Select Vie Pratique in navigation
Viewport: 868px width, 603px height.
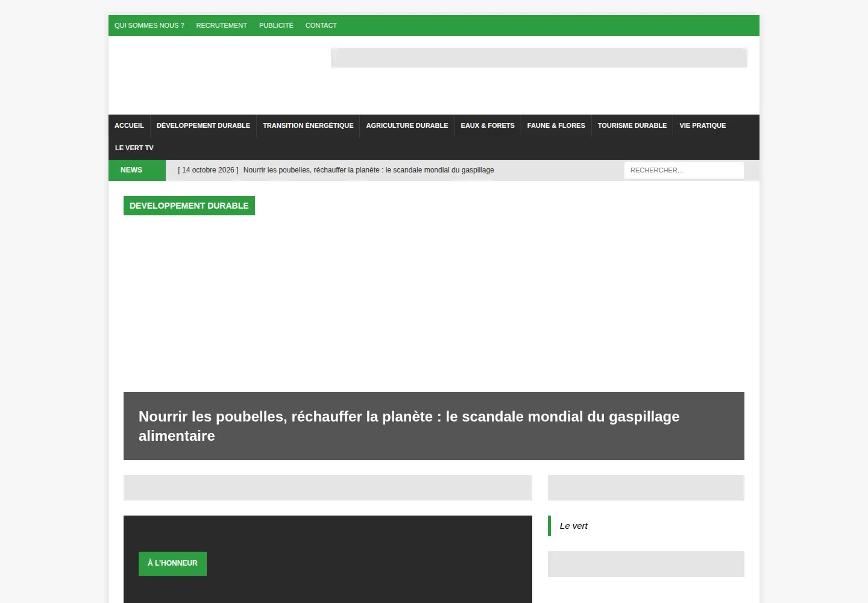point(702,125)
